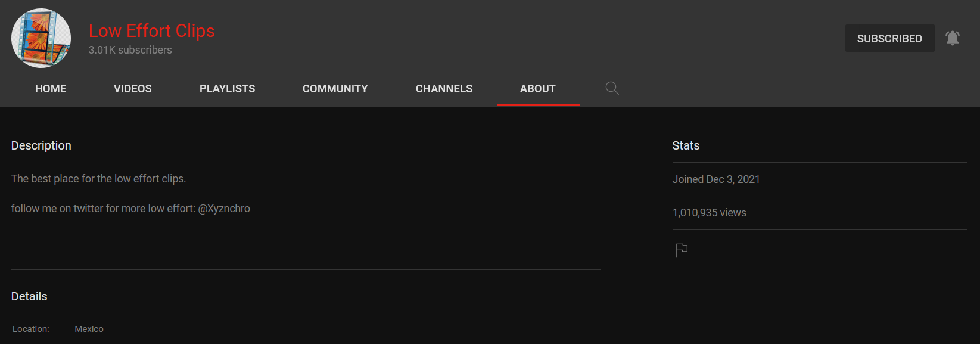Screen dimensions: 980x344
Task: Click the notification bell icon
Action: click(953, 38)
